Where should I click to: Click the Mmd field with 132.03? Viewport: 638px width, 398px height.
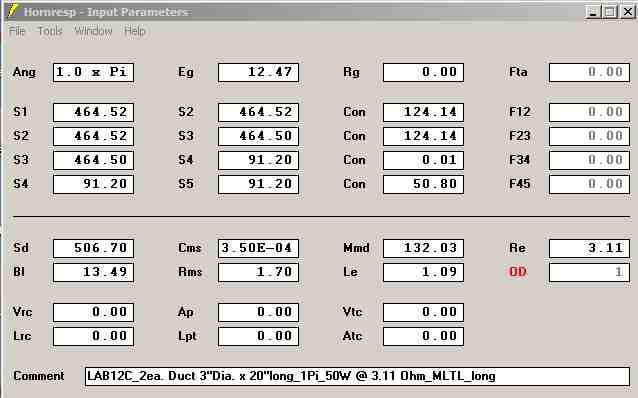(x=423, y=248)
